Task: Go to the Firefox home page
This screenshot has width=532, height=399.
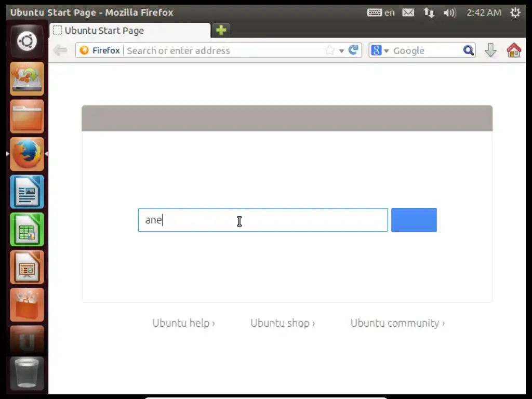Action: pyautogui.click(x=514, y=50)
